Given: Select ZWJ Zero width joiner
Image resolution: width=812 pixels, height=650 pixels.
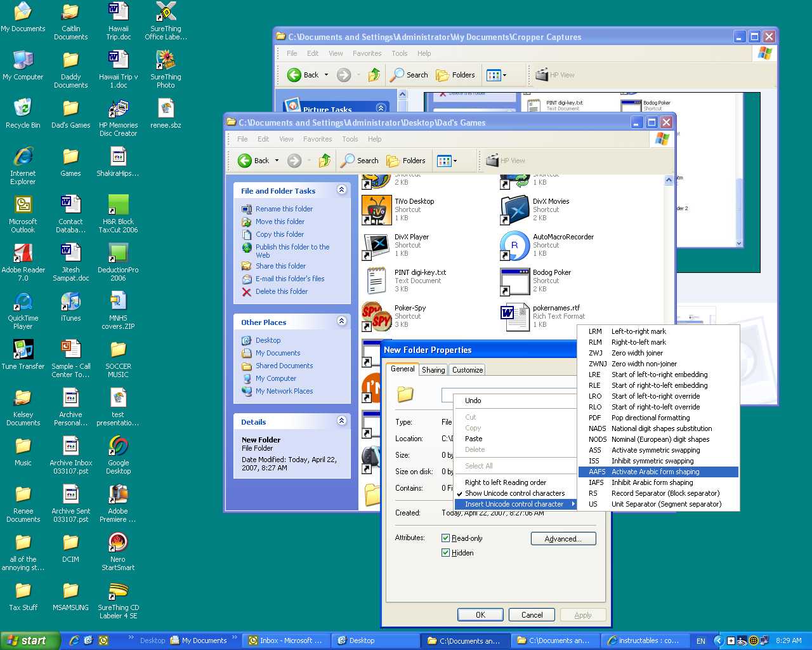Looking at the screenshot, I should coord(658,353).
